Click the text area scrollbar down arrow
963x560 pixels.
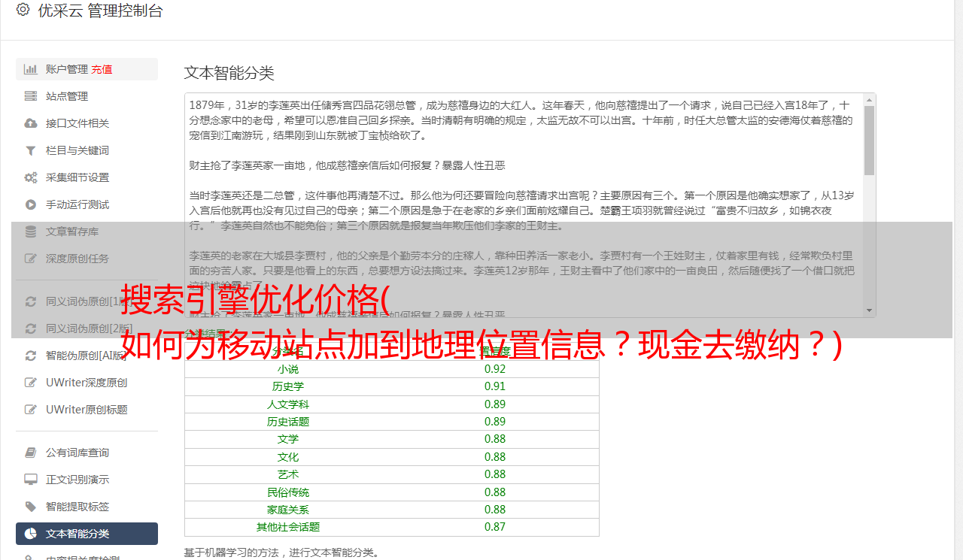click(x=869, y=310)
